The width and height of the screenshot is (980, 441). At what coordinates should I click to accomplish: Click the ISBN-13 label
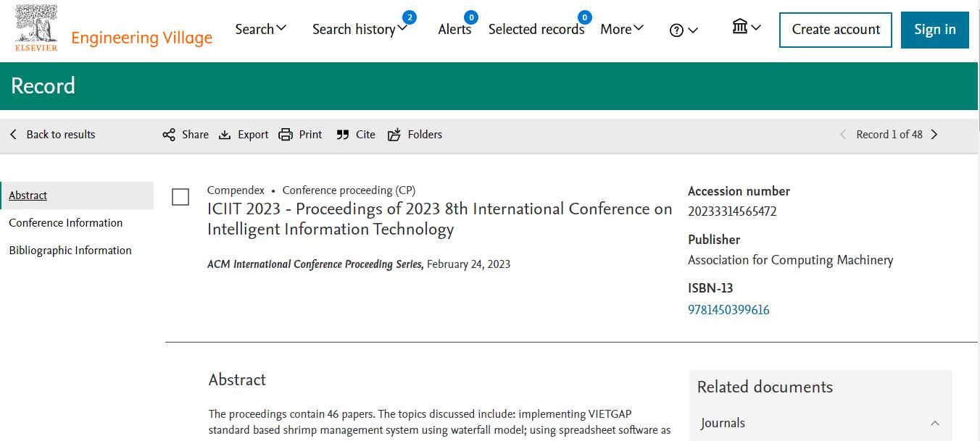pyautogui.click(x=710, y=288)
